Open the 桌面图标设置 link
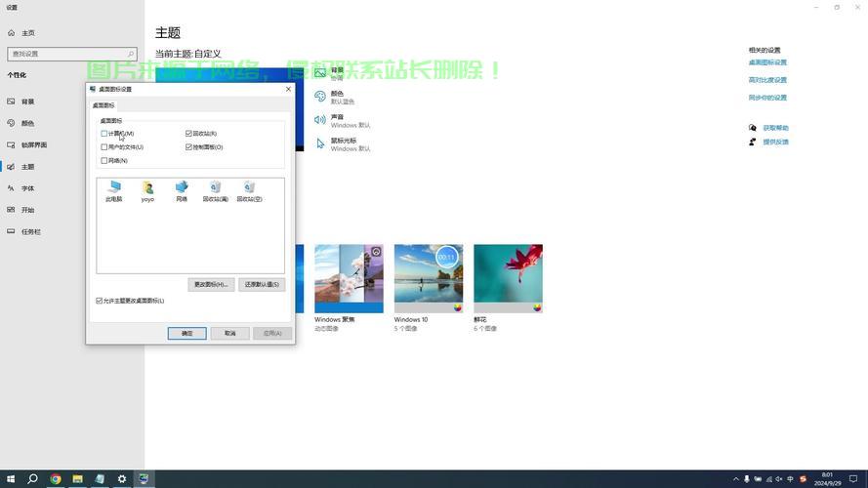868x488 pixels. click(x=767, y=62)
